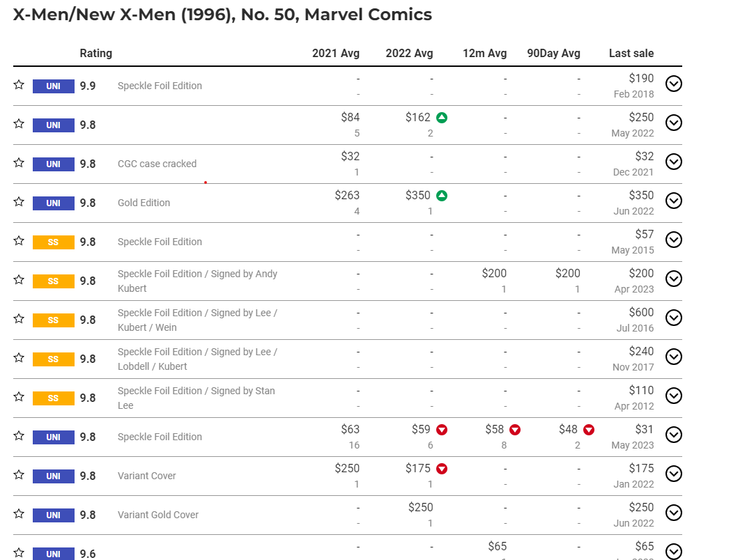Toggle the favorite star on Variant Gold Cover
The height and width of the screenshot is (560, 731).
point(19,513)
